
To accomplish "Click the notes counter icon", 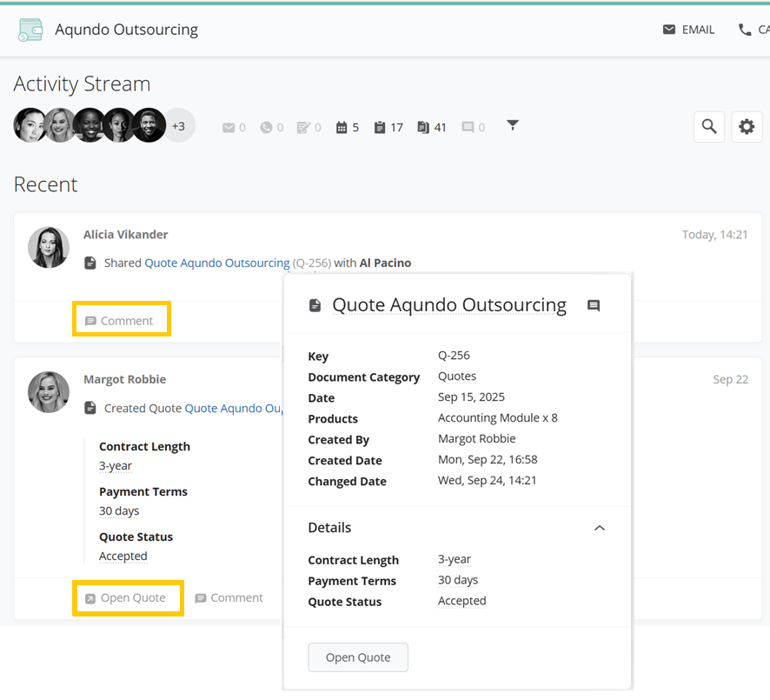I will pos(303,128).
